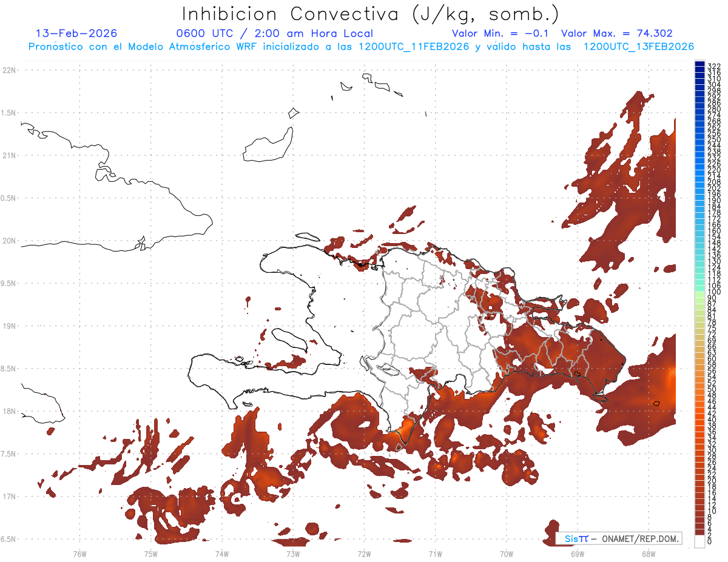
Task: Click the '18N' latitude label
Action: [x=8, y=412]
